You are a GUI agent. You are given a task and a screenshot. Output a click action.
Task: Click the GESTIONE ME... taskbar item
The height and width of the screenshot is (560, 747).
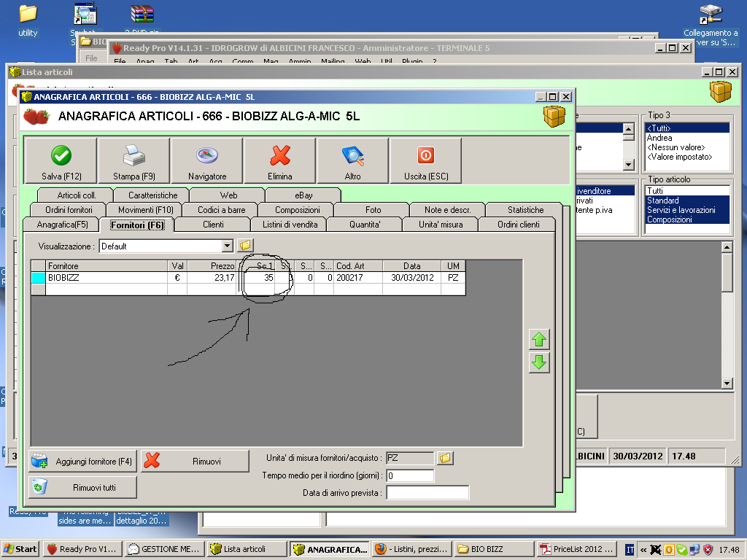pyautogui.click(x=165, y=549)
